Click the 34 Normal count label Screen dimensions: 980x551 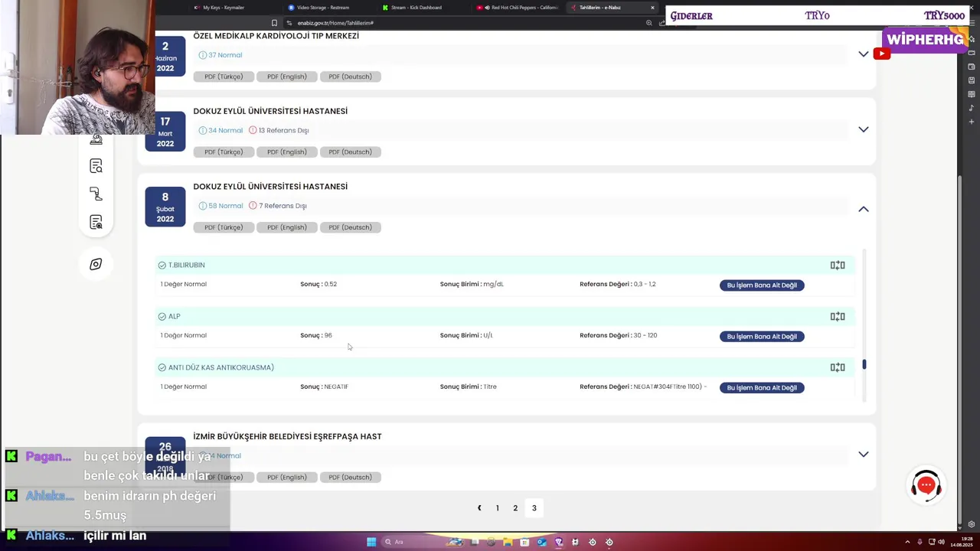[x=225, y=130]
